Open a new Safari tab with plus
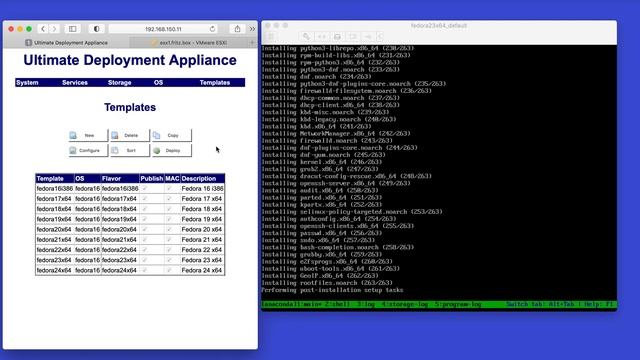 pyautogui.click(x=252, y=42)
